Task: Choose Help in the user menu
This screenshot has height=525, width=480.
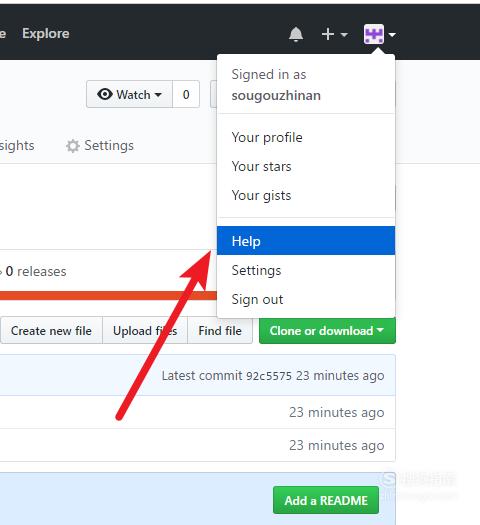Action: (306, 241)
